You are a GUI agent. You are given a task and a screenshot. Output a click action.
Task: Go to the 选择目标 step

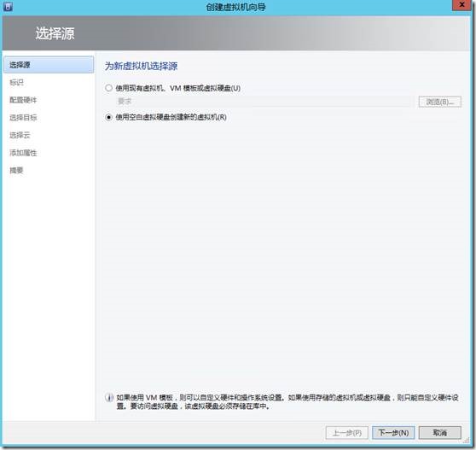[23, 118]
